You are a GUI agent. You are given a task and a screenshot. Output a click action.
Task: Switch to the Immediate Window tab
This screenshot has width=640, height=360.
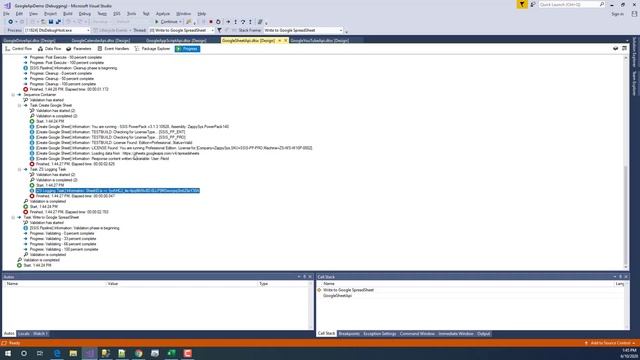(456, 333)
